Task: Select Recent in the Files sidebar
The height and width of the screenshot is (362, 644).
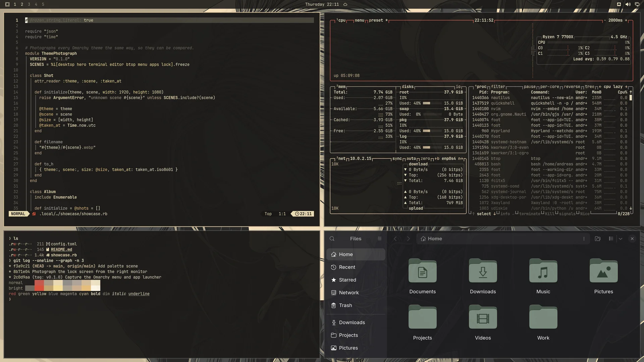Action: click(x=356, y=267)
